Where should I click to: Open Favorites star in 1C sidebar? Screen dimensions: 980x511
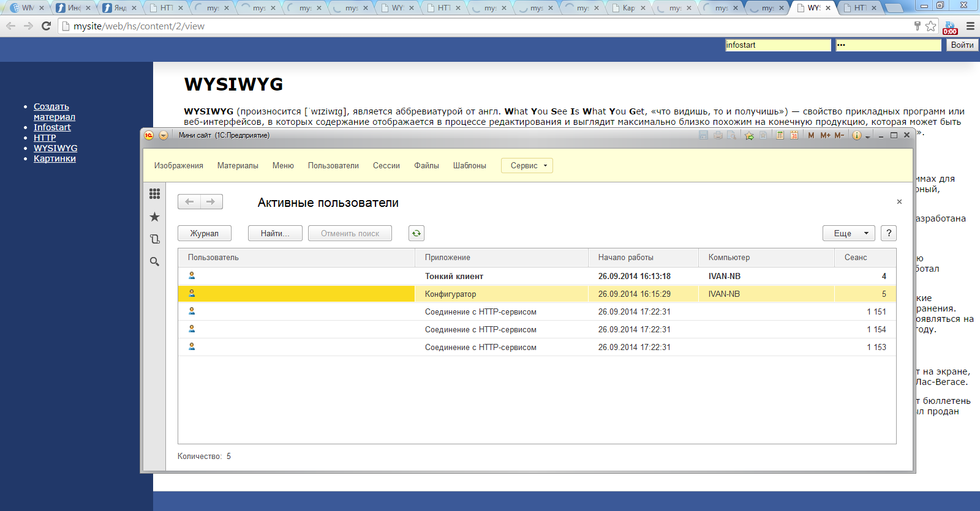[x=154, y=217]
